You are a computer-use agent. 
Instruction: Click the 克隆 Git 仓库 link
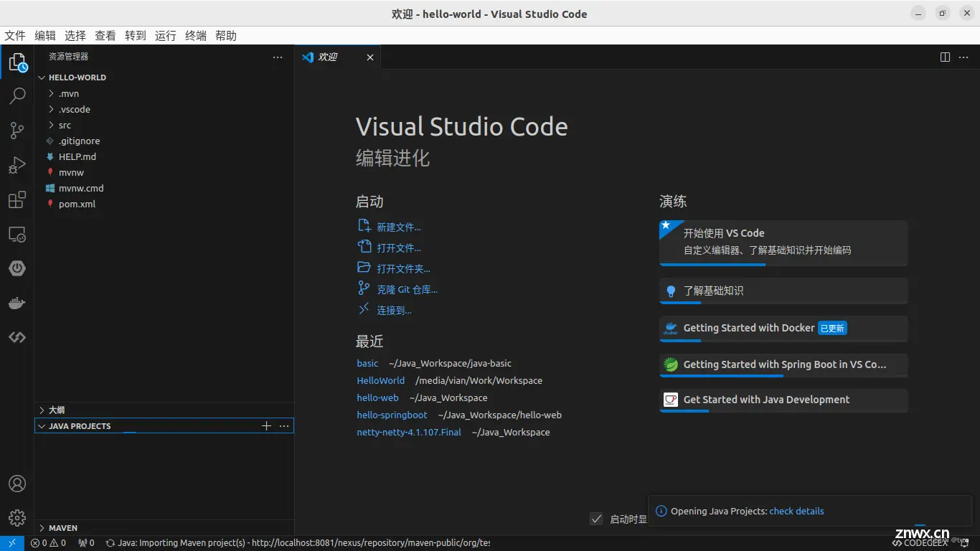[407, 290]
